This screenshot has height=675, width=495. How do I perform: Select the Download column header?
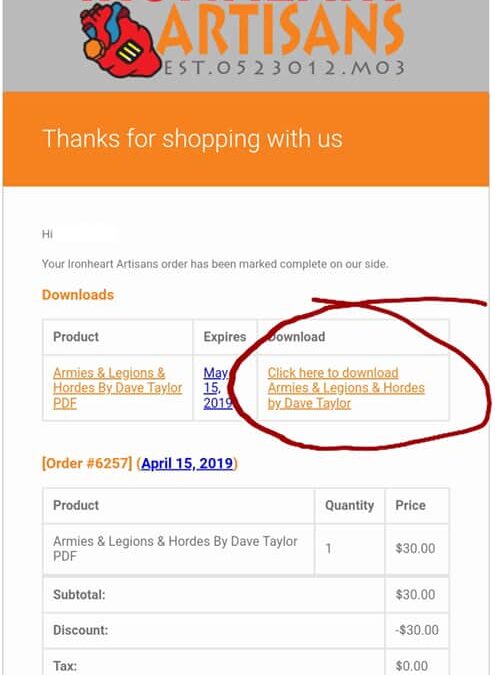(x=296, y=337)
